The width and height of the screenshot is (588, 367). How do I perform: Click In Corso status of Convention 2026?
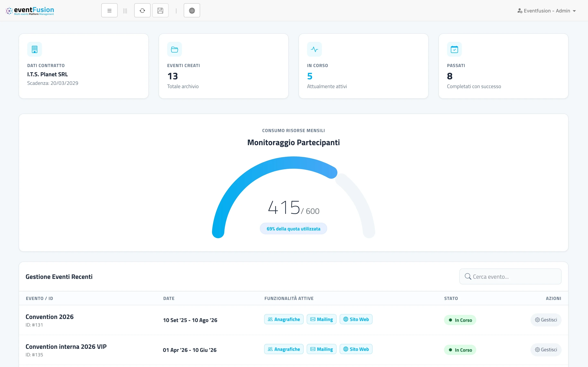click(x=460, y=320)
